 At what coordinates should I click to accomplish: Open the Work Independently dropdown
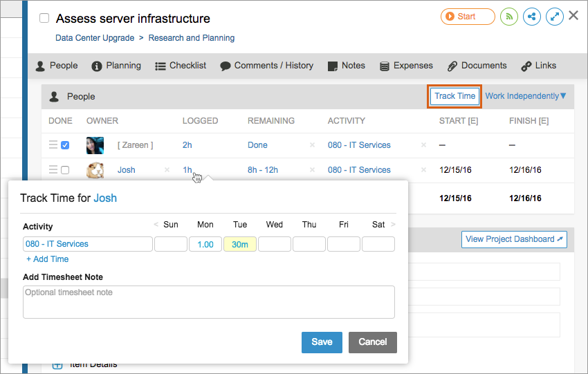[x=525, y=96]
